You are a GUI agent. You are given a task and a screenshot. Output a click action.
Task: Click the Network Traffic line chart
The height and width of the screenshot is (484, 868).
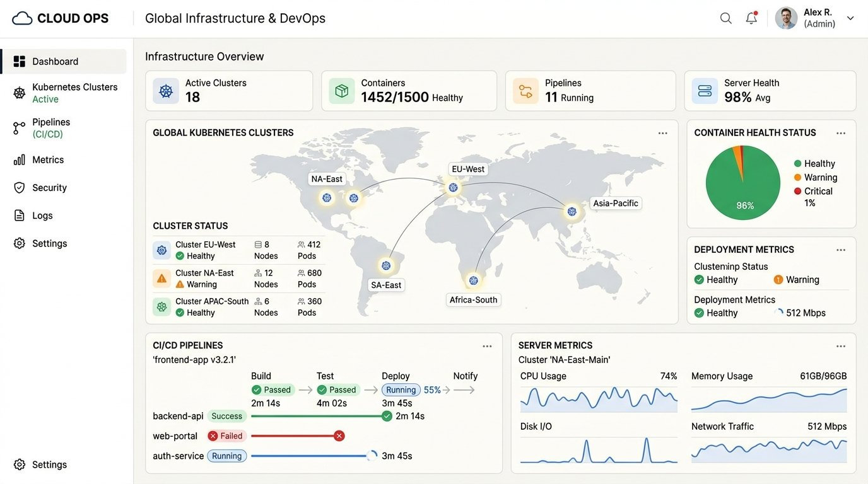769,450
